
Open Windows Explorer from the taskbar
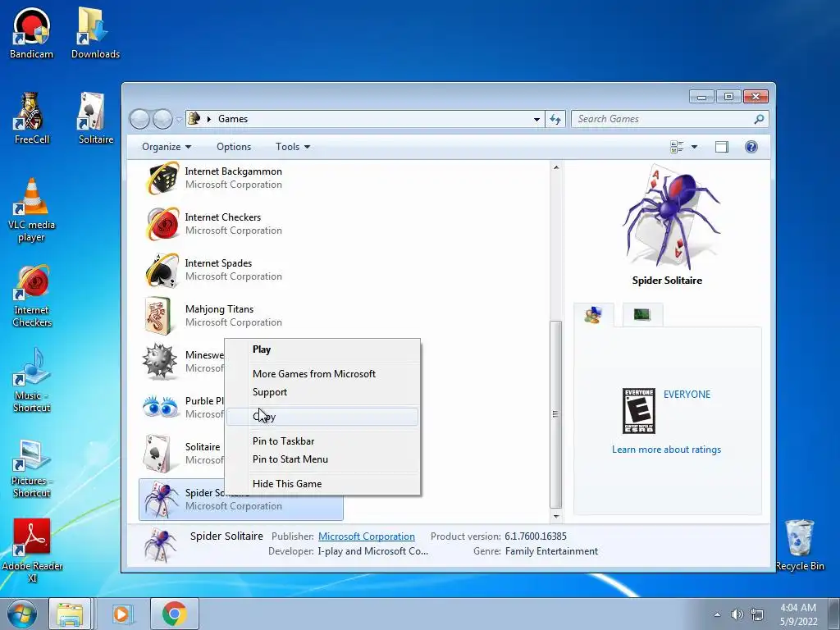coord(71,614)
